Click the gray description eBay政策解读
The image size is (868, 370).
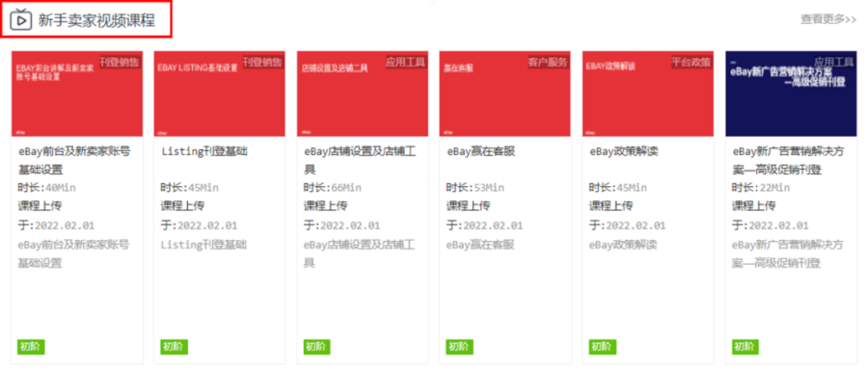click(x=624, y=245)
